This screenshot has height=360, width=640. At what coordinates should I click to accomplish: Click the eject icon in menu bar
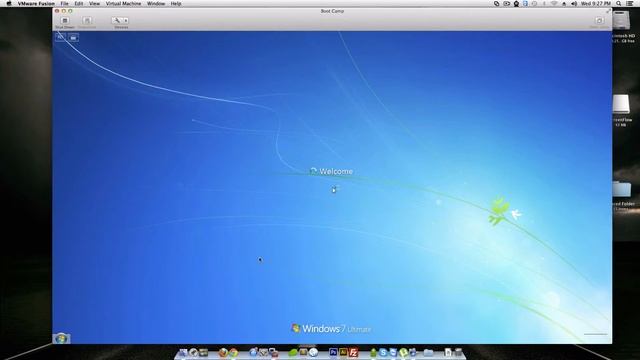[564, 4]
